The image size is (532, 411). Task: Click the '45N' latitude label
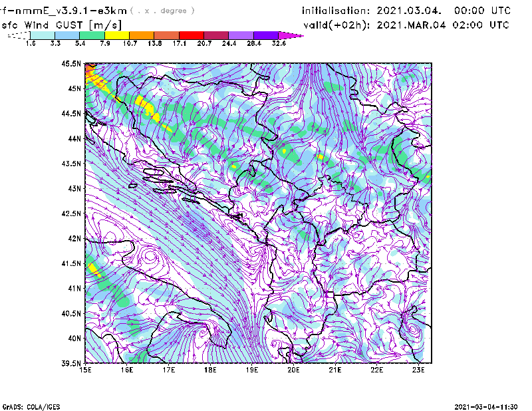(x=74, y=88)
